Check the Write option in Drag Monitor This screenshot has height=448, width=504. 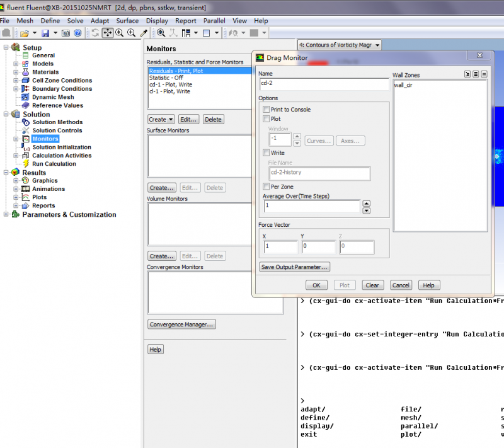tap(266, 152)
